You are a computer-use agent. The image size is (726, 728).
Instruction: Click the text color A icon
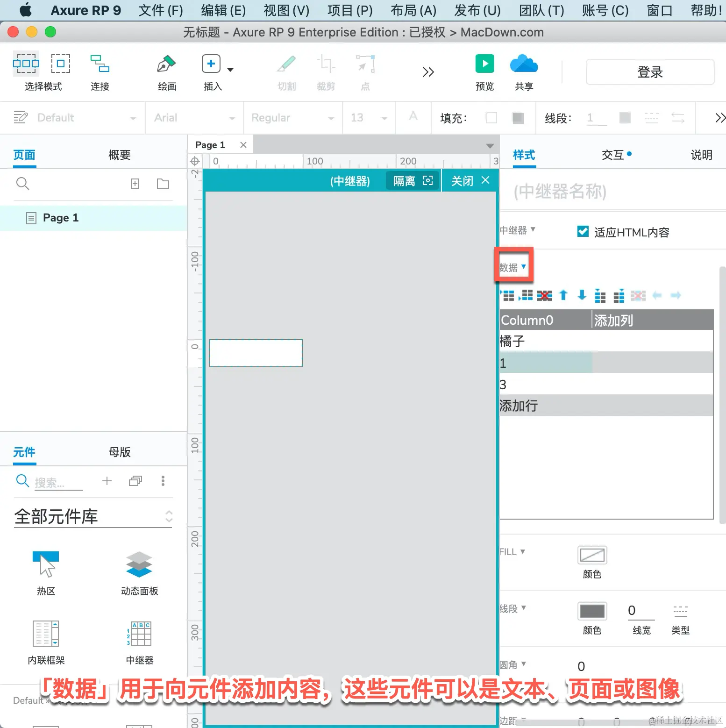click(x=413, y=116)
